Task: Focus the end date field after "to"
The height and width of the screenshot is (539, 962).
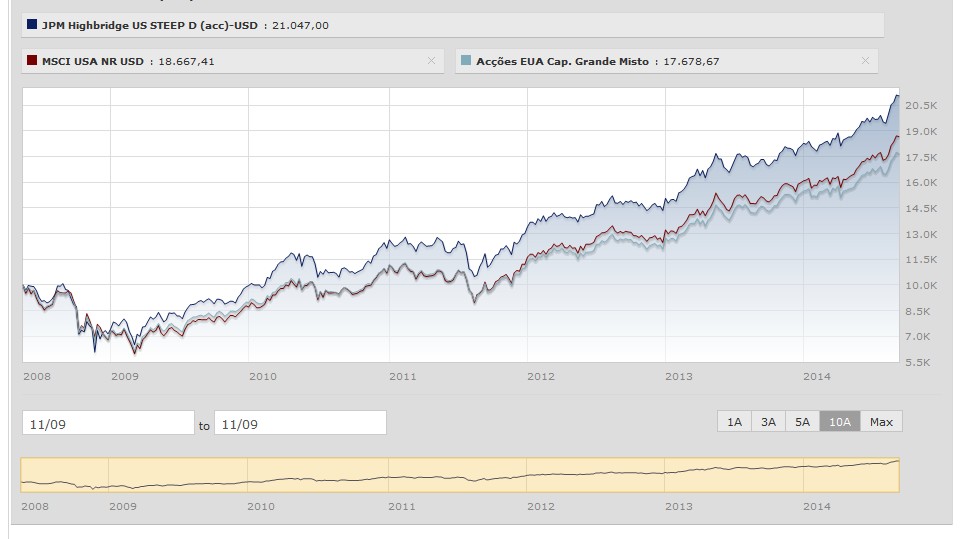Action: [x=300, y=423]
